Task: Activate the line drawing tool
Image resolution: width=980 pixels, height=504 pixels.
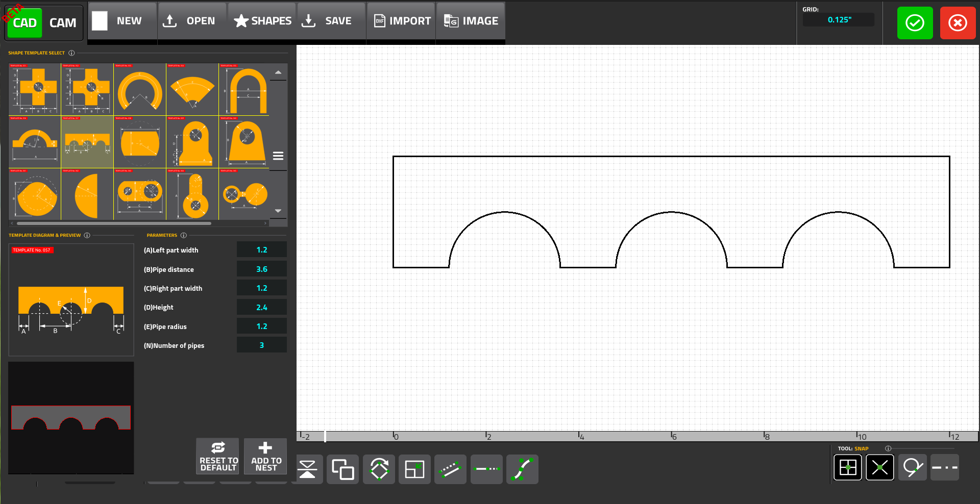Action: (450, 469)
